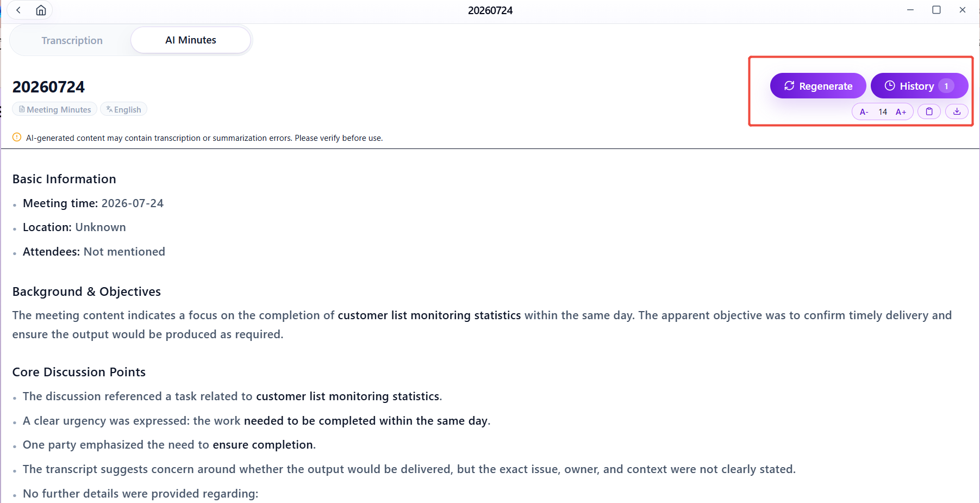Copy minutes with the clipboard icon
The image size is (980, 503).
point(929,111)
